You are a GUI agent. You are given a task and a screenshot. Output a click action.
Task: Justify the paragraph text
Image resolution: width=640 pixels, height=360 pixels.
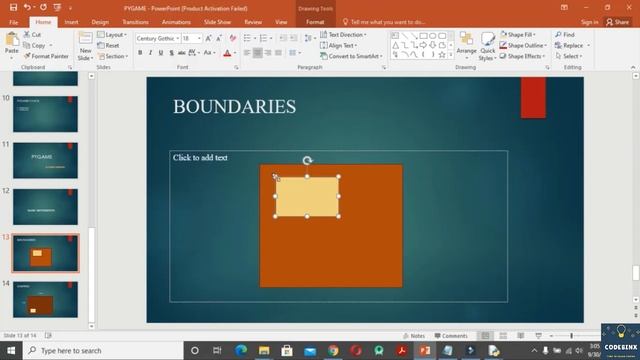(278, 53)
